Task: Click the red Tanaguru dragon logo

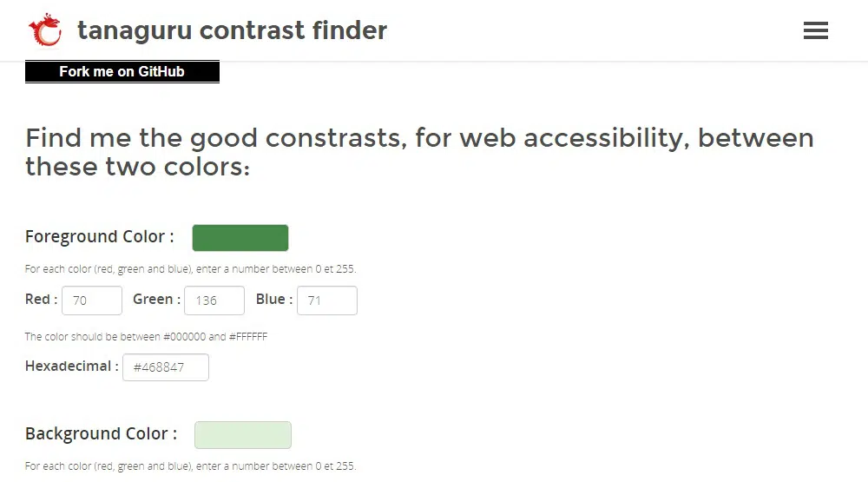Action: [x=45, y=30]
